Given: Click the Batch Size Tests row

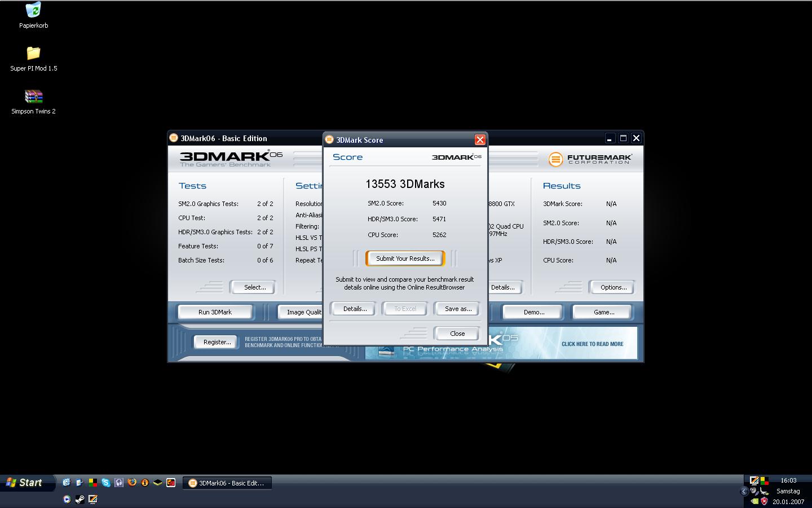Looking at the screenshot, I should (x=226, y=260).
